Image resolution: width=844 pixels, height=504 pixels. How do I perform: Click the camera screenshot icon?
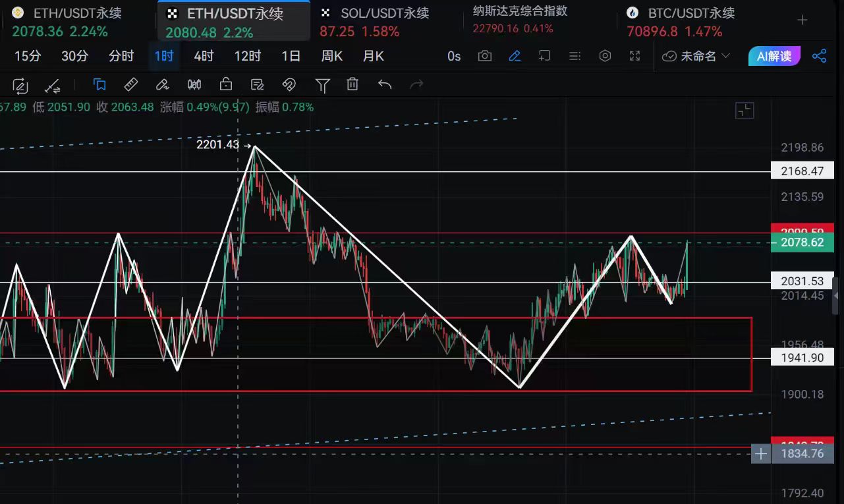pos(485,56)
